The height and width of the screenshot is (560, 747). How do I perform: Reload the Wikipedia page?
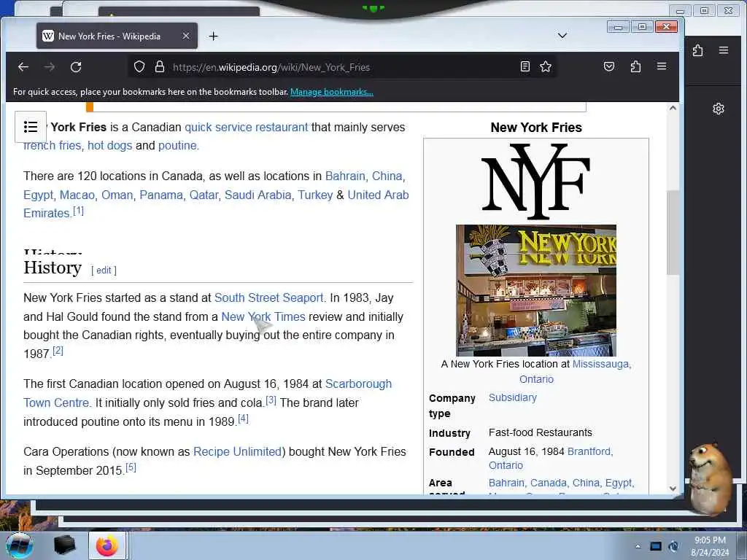point(76,67)
